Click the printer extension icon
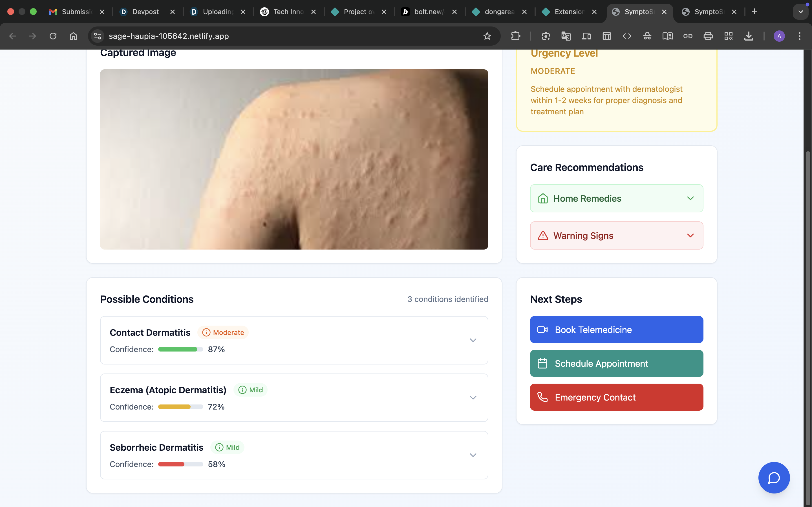The height and width of the screenshot is (507, 812). (708, 36)
